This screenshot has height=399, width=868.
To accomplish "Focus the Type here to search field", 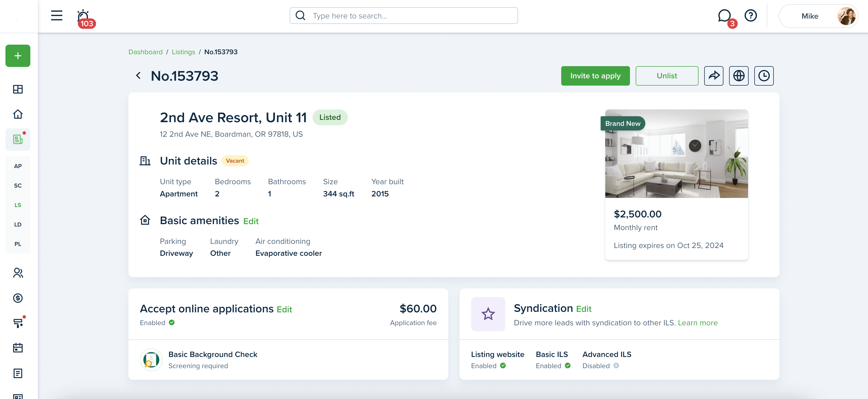I will click(404, 16).
